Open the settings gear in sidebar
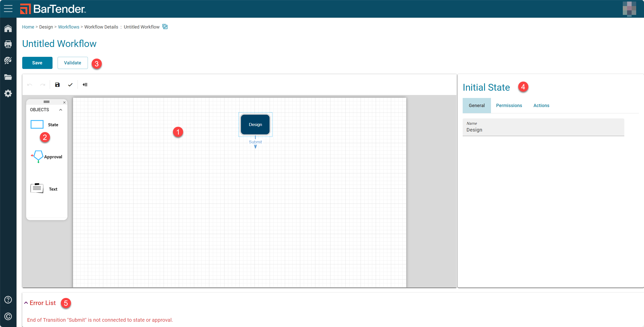Viewport: 644px width, 327px height. [8, 93]
